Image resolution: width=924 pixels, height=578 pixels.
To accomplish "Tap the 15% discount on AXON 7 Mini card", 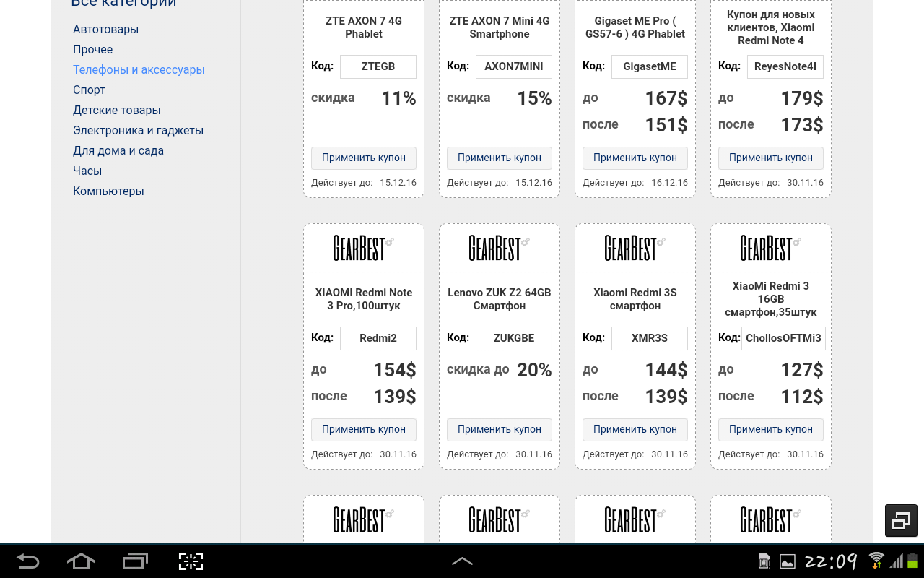I will pyautogui.click(x=534, y=98).
